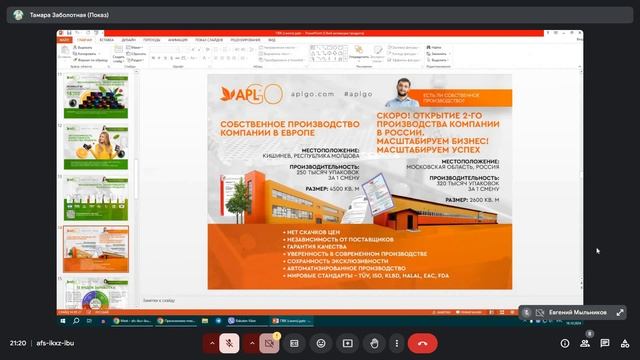Open the Выделить select dropdown in Редактирование
Image resolution: width=640 pixels, height=360 pixels.
click(x=438, y=60)
